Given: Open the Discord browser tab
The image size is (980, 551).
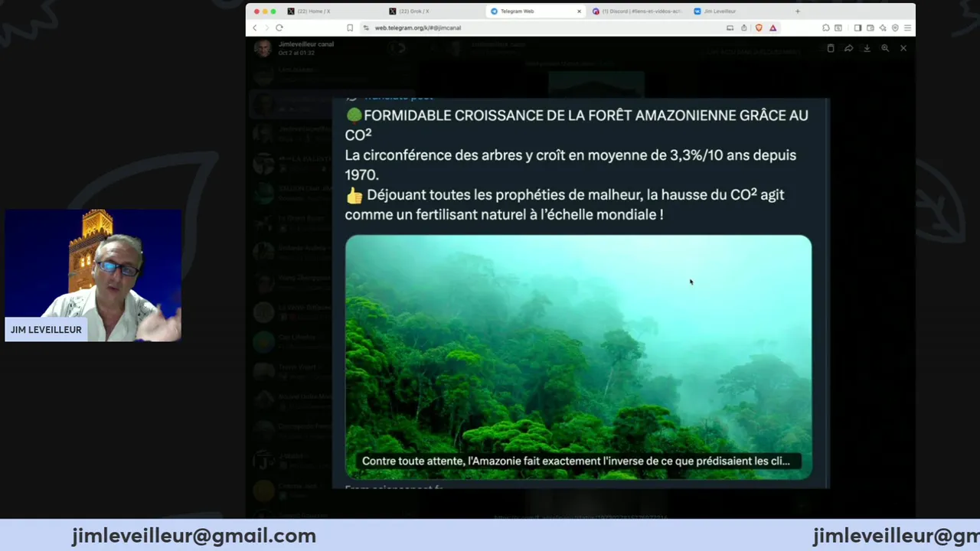Looking at the screenshot, I should 637,11.
